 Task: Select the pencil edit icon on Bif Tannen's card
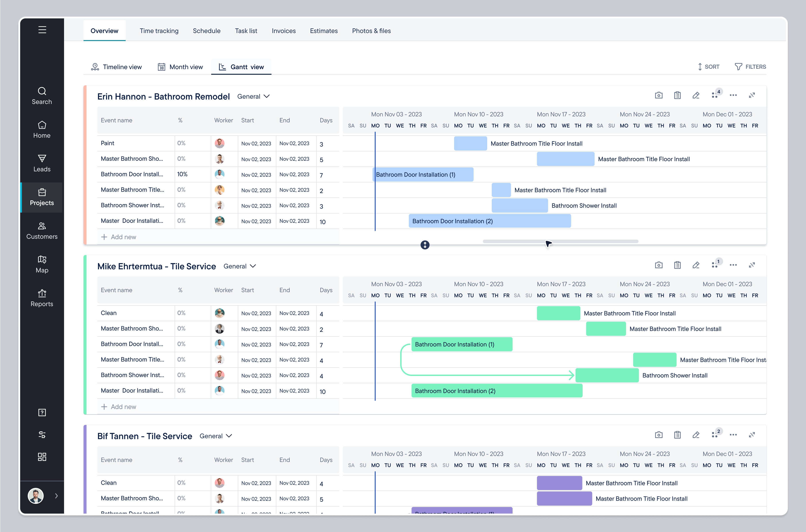(x=696, y=435)
